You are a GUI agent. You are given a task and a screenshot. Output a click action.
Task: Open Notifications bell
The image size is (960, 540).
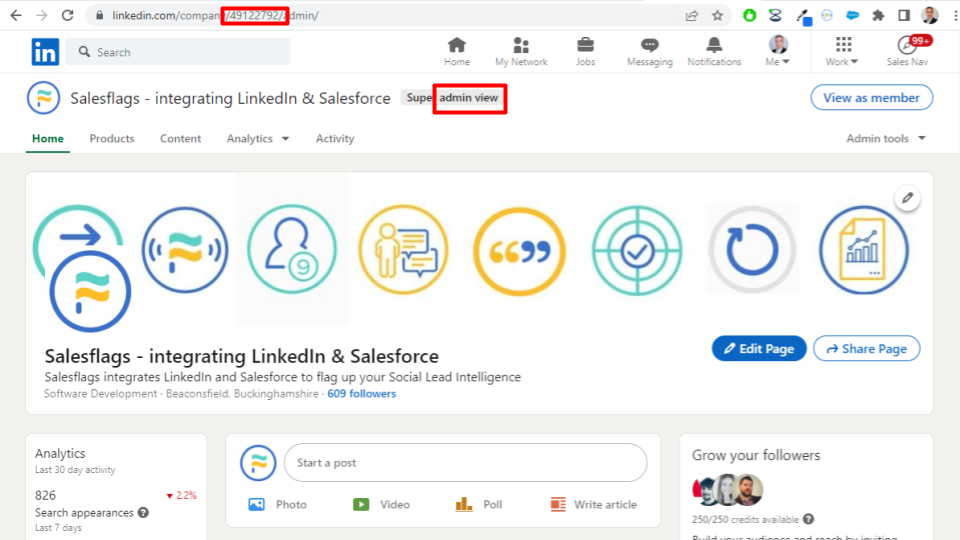714,51
